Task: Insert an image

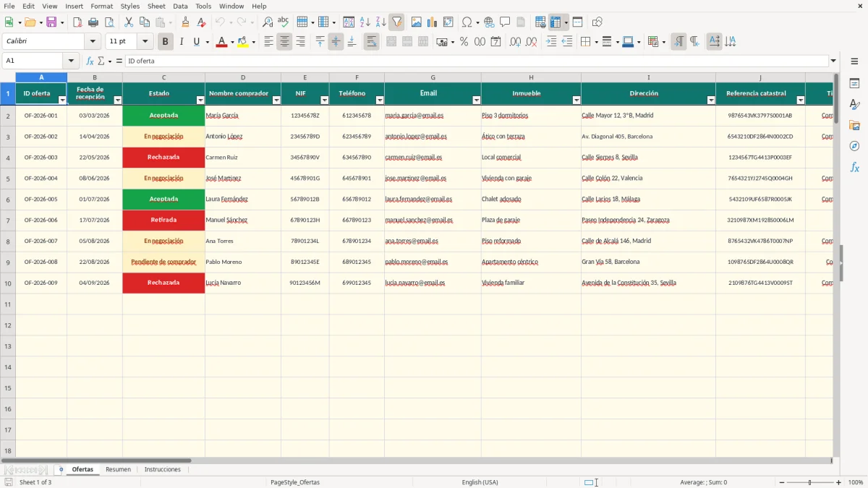Action: point(417,22)
